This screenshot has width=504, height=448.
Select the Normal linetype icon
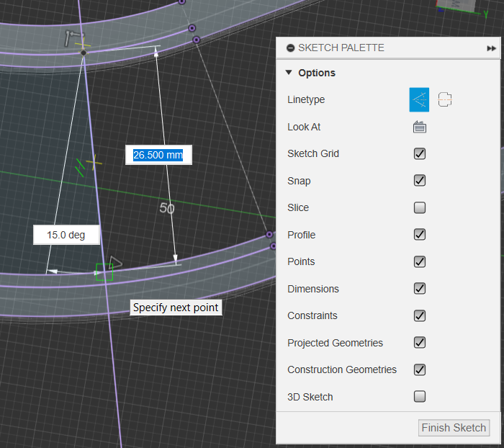pos(419,99)
